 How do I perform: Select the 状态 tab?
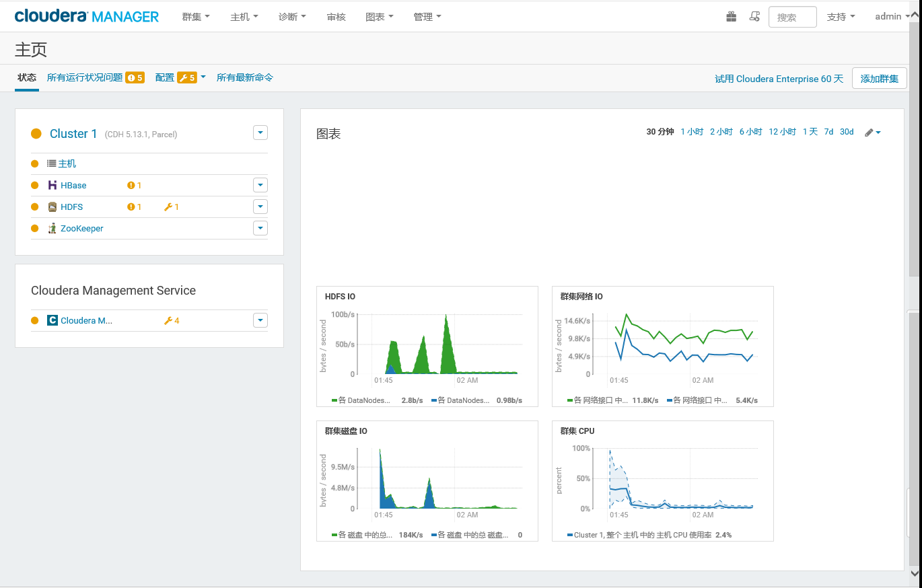pos(27,77)
